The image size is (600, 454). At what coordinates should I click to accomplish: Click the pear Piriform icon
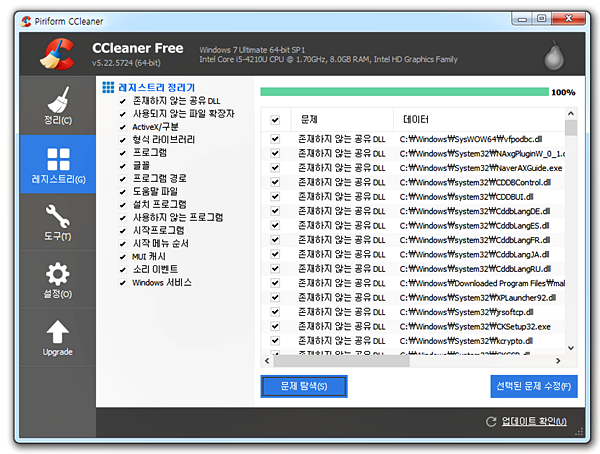[x=554, y=56]
